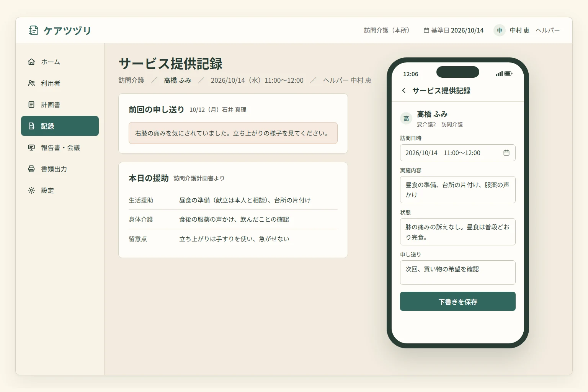Image resolution: width=588 pixels, height=392 pixels.
Task: Open the ホーム sidebar item
Action: [x=60, y=62]
